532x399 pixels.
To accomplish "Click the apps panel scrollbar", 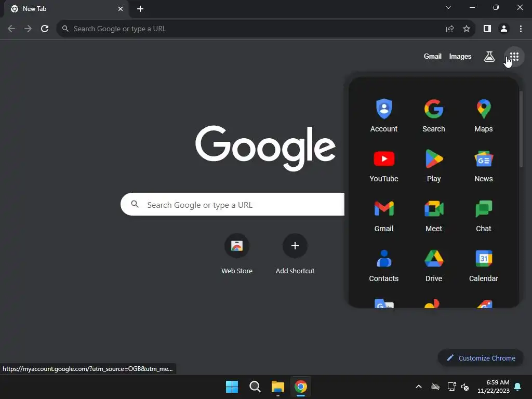I will click(521, 129).
